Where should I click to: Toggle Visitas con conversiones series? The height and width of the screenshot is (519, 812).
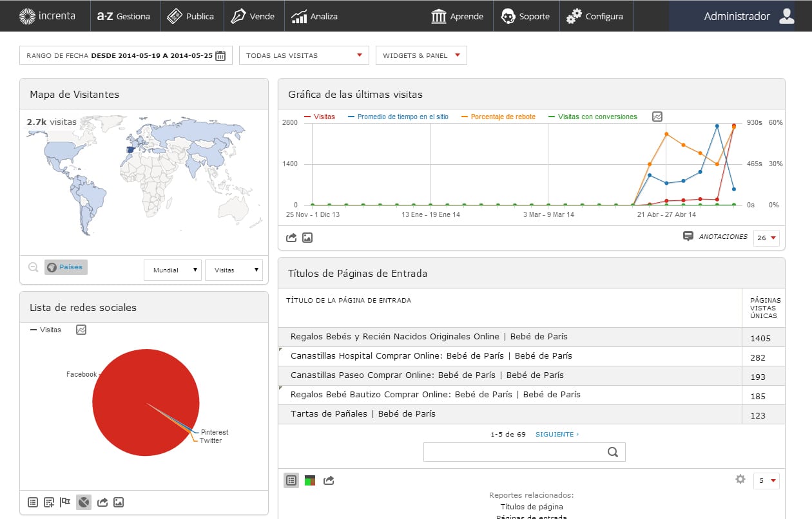592,117
